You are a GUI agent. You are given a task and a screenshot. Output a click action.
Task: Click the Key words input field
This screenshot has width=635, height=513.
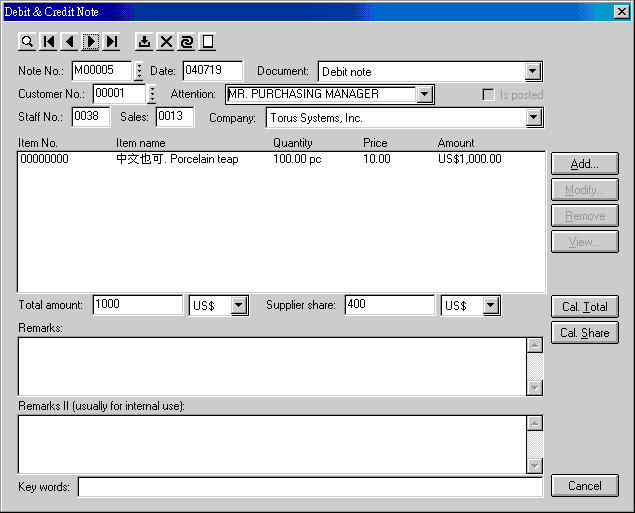pos(310,487)
